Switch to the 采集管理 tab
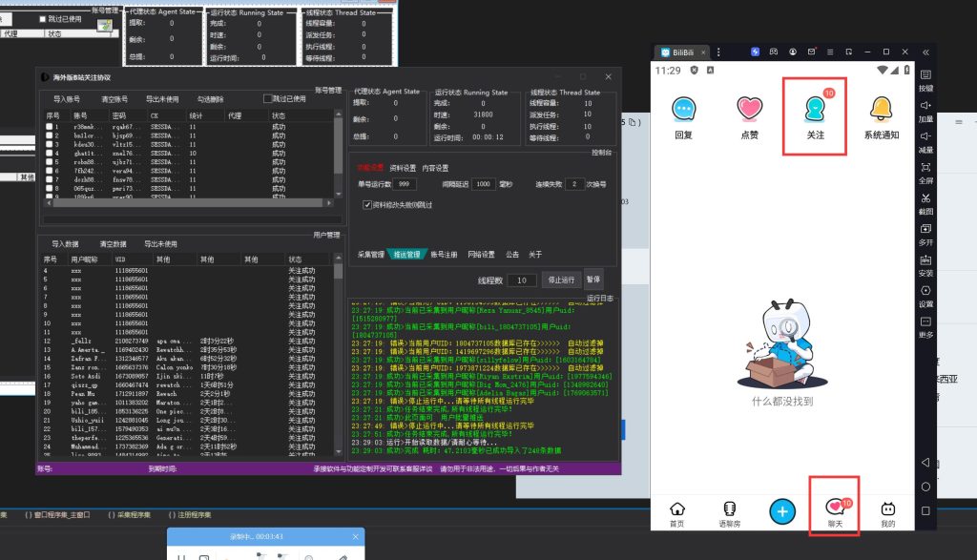 tap(370, 255)
